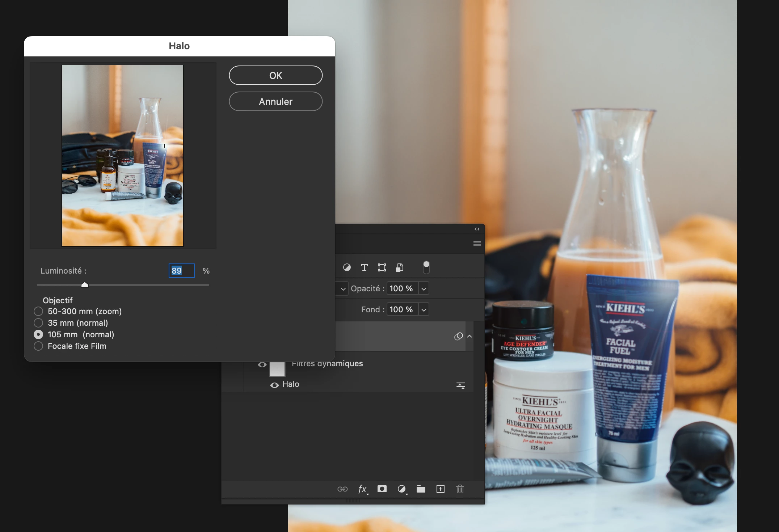The height and width of the screenshot is (532, 779).
Task: Open the Opacité dropdown arrow
Action: pyautogui.click(x=424, y=289)
